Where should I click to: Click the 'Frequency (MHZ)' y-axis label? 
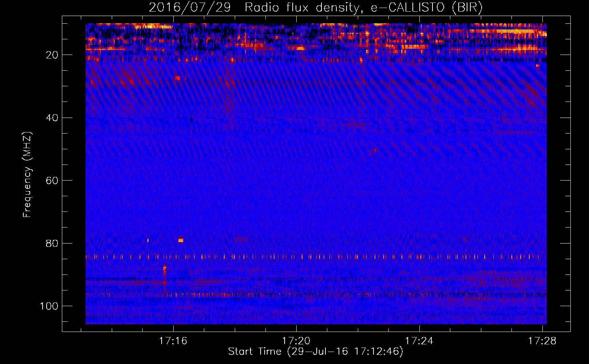27,175
